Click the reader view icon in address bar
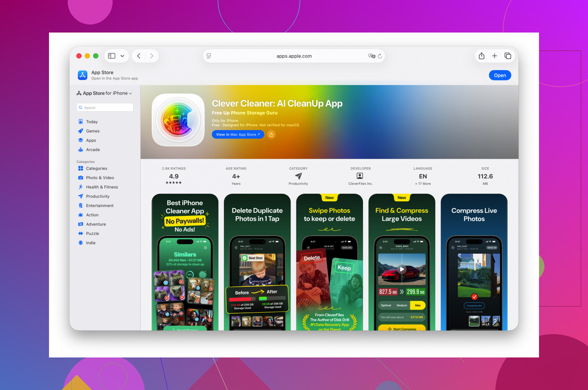Viewport: 588px width, 390px height. (x=209, y=56)
